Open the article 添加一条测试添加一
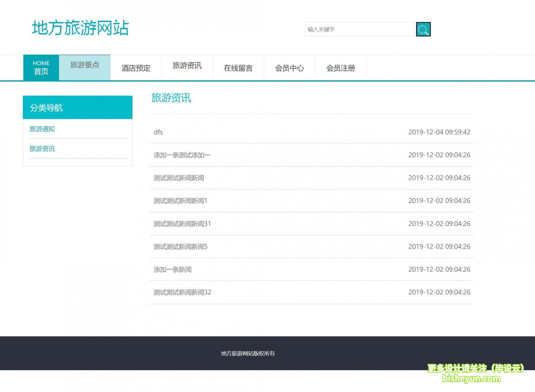 pyautogui.click(x=182, y=155)
